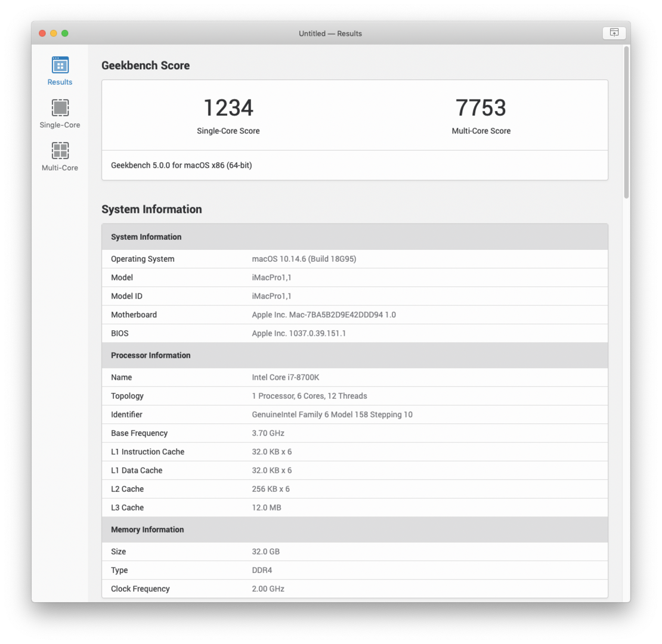Select the Single-Core sidebar icon
This screenshot has height=644, width=662.
pyautogui.click(x=60, y=108)
